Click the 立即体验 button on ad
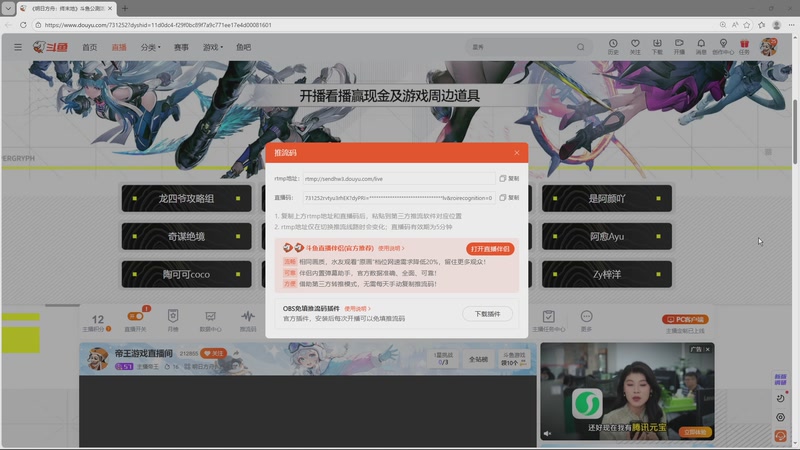This screenshot has height=450, width=800. click(695, 432)
